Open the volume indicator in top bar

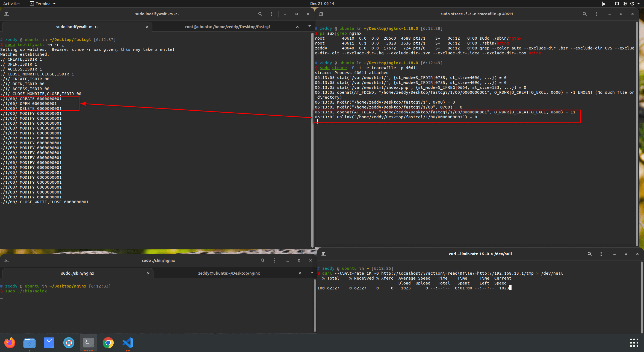point(624,4)
